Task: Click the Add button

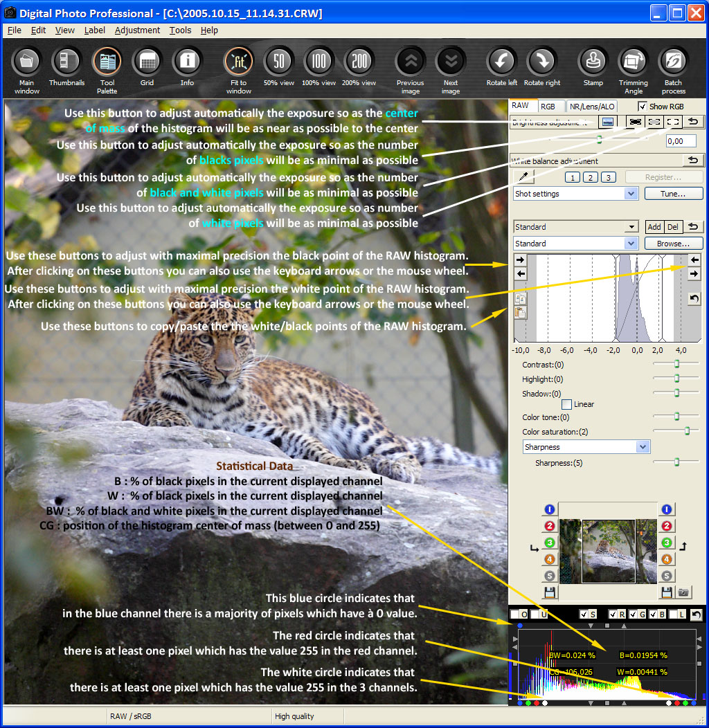Action: (654, 227)
